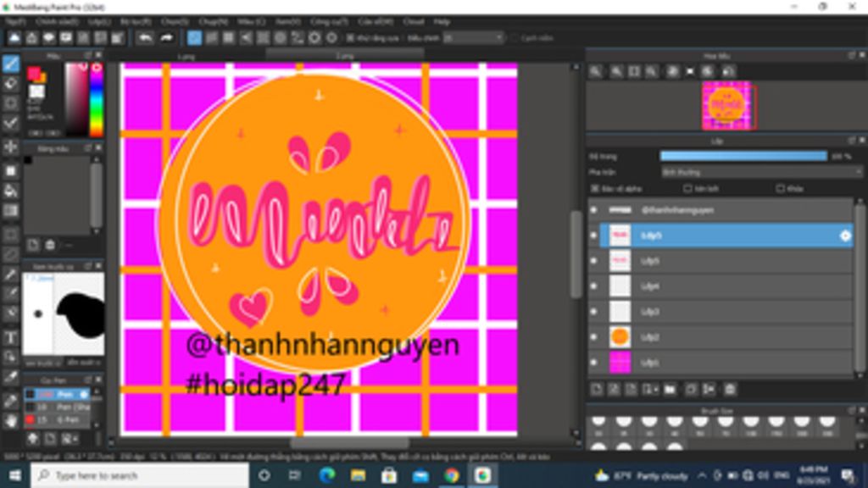
Task: Select the G Pen brush entry
Action: [x=57, y=420]
